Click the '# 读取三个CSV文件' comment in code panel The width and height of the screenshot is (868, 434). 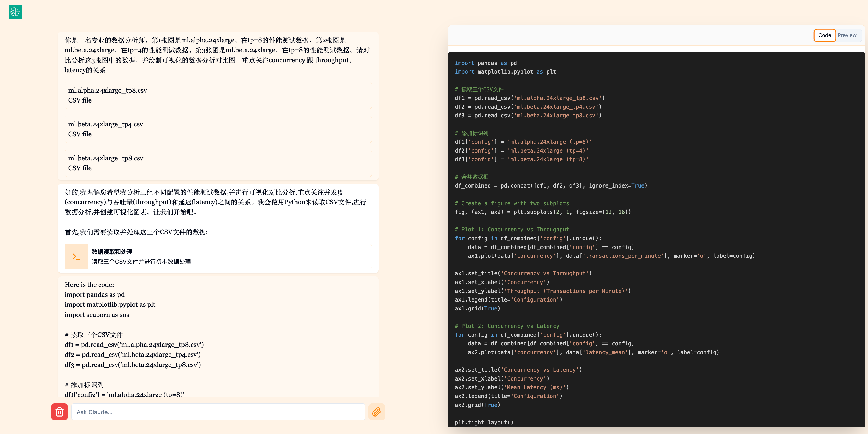tap(479, 89)
